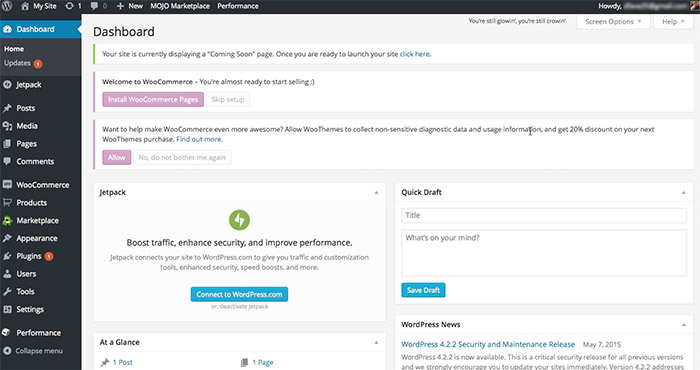The width and height of the screenshot is (700, 370).
Task: Click the Plugins update count badge
Action: point(49,256)
